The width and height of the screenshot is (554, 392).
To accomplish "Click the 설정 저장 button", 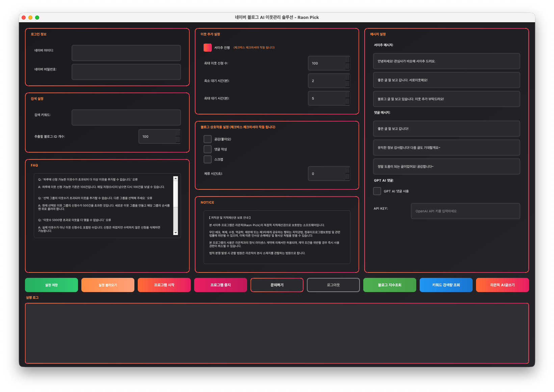I will (x=51, y=285).
